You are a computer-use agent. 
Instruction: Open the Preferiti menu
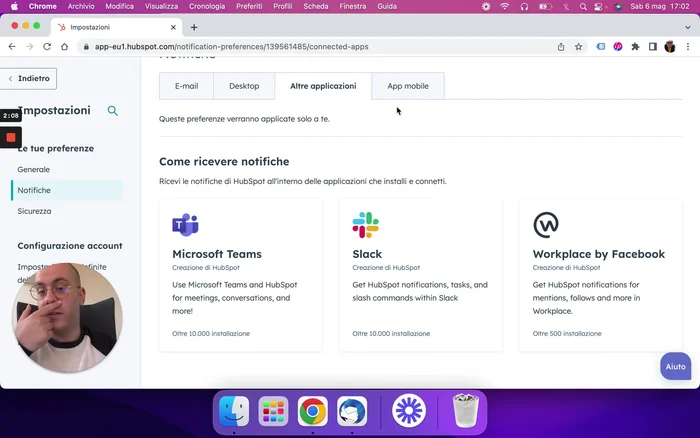pos(249,7)
